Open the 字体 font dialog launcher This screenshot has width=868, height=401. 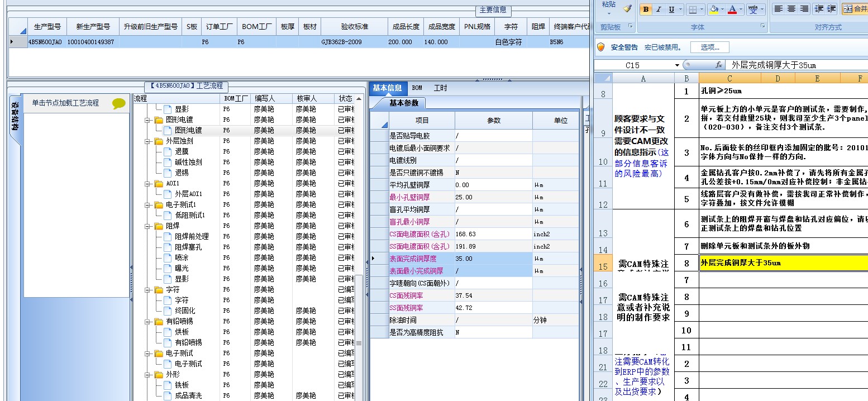(763, 26)
